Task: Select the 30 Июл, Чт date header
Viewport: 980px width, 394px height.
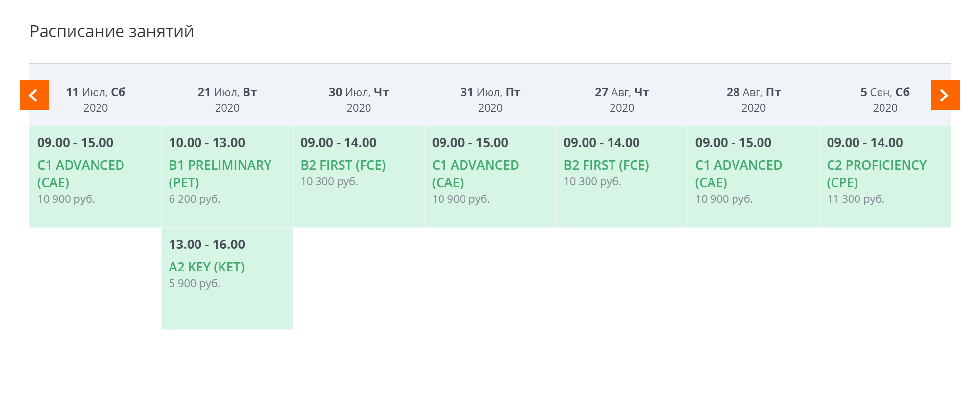Action: tap(359, 99)
